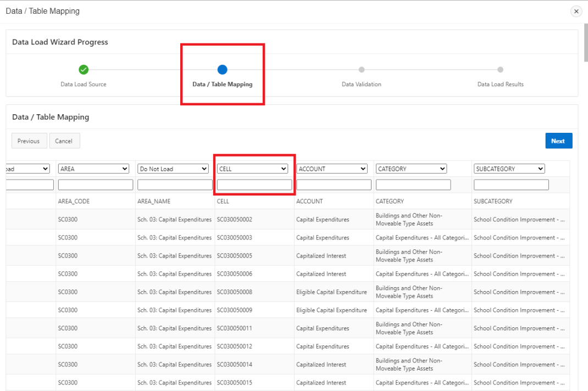Screen dimensions: 588x391
Task: Open the AREA column mapping dropdown
Action: tap(93, 169)
